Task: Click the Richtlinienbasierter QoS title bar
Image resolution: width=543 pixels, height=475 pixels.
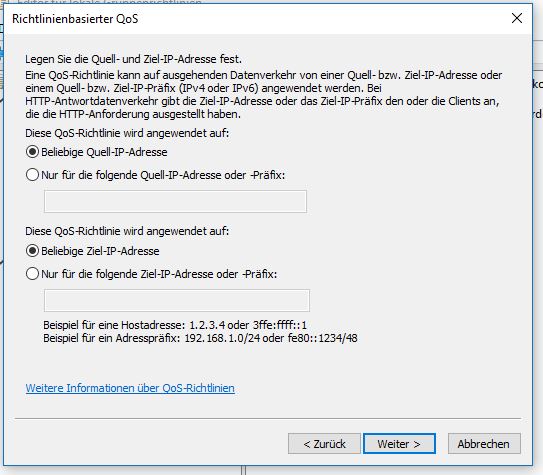Action: (256, 19)
